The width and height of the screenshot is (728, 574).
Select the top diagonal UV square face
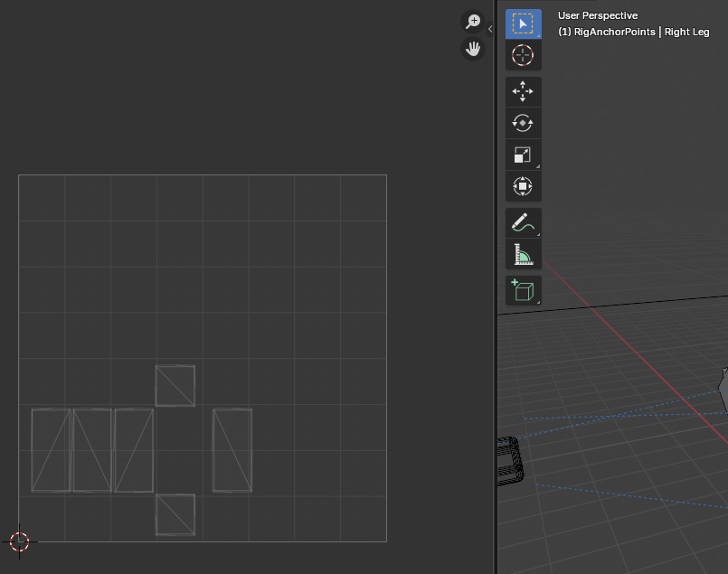(175, 384)
